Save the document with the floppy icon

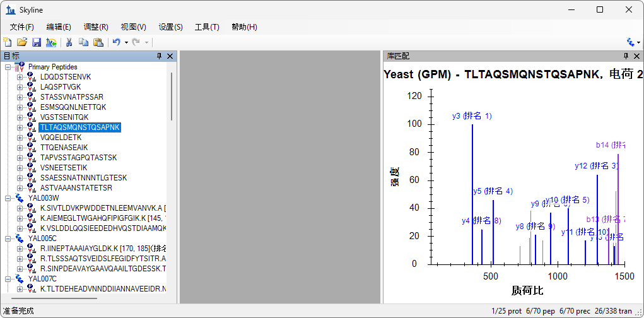[37, 42]
